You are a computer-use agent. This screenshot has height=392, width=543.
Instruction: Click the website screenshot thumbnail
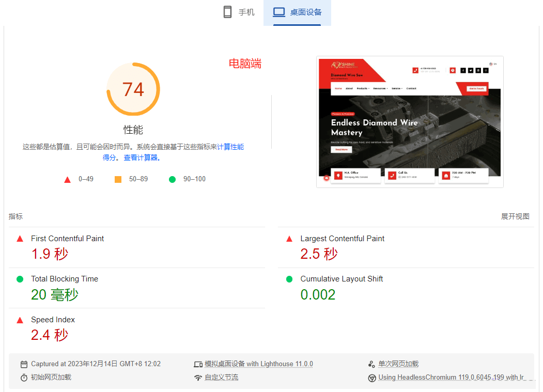tap(410, 122)
